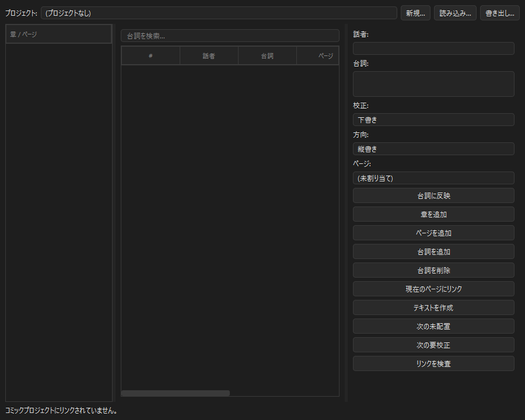Jump with the 次の要校正 button

coord(433,345)
